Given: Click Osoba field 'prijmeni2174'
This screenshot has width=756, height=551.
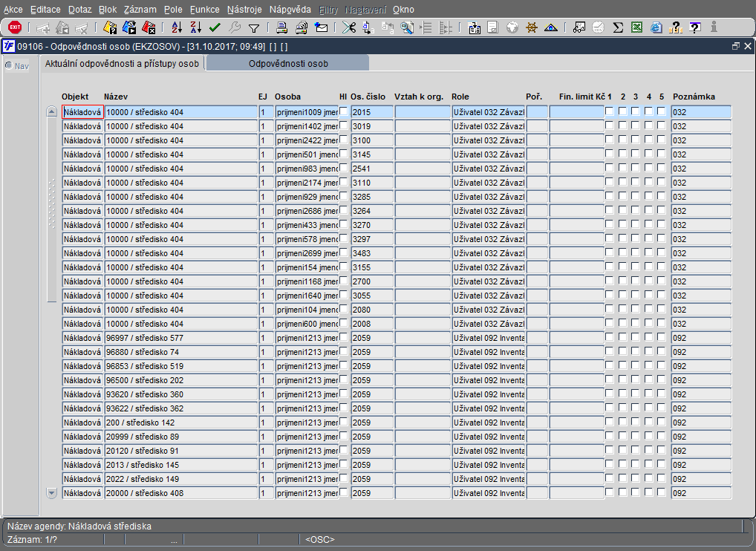Looking at the screenshot, I should 307,183.
